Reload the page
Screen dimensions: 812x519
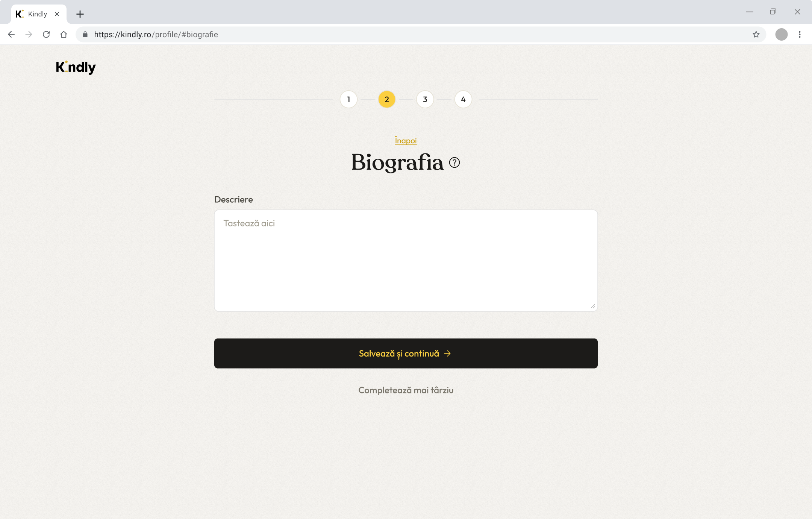(46, 35)
